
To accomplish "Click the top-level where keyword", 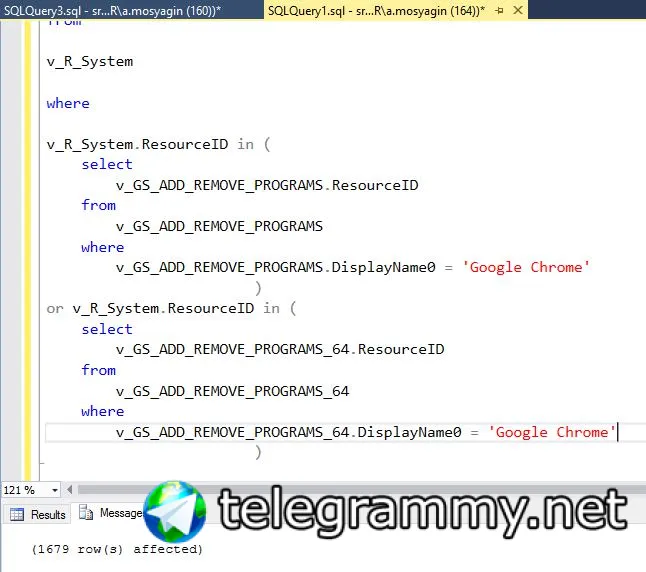I will click(x=68, y=103).
